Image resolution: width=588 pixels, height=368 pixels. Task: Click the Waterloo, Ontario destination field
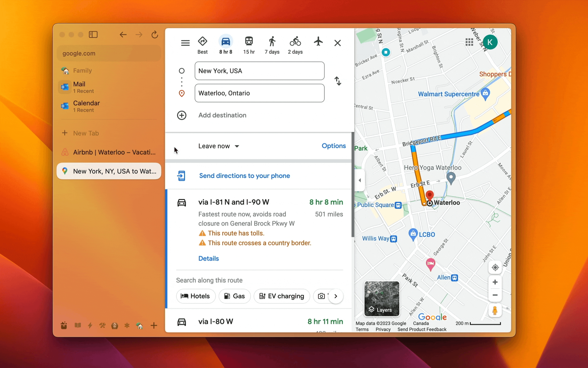(x=259, y=93)
